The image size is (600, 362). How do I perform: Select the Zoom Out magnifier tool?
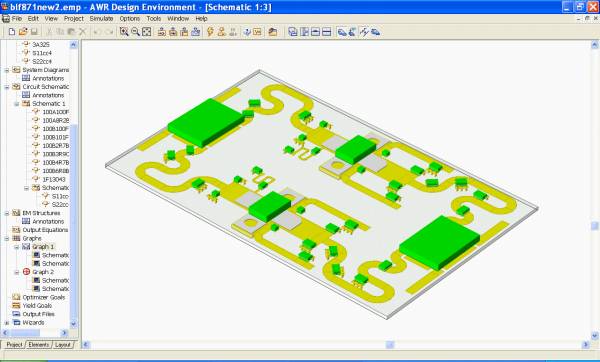pyautogui.click(x=135, y=32)
